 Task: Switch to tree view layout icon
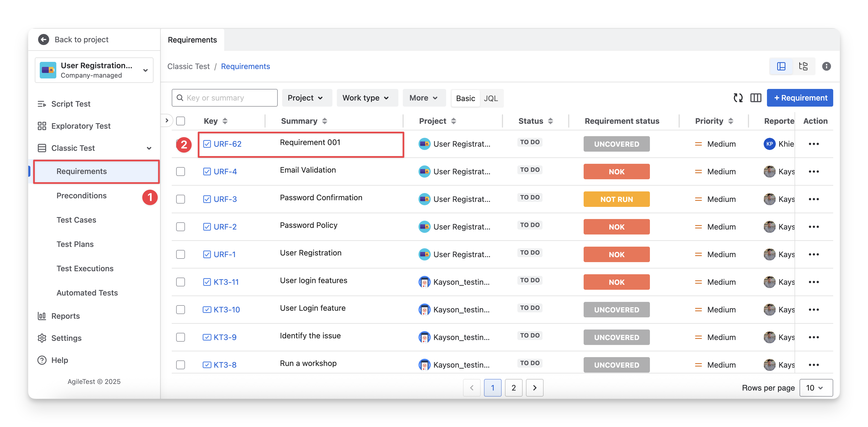click(x=803, y=66)
